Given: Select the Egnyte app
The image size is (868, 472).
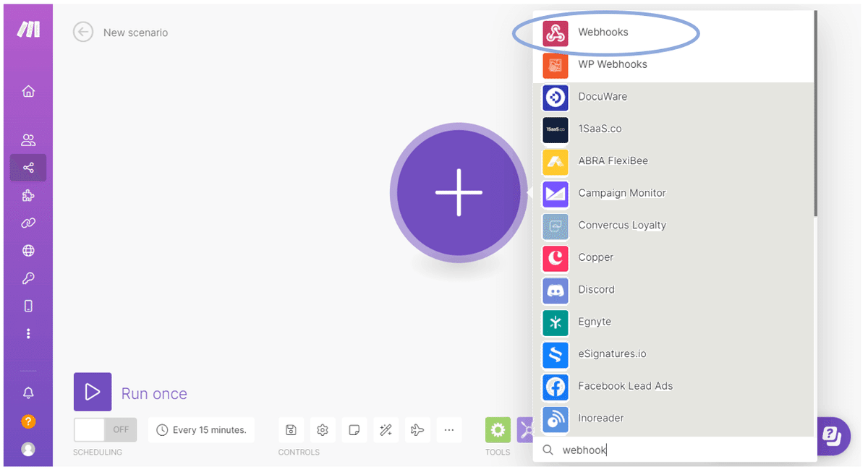Looking at the screenshot, I should [673, 322].
